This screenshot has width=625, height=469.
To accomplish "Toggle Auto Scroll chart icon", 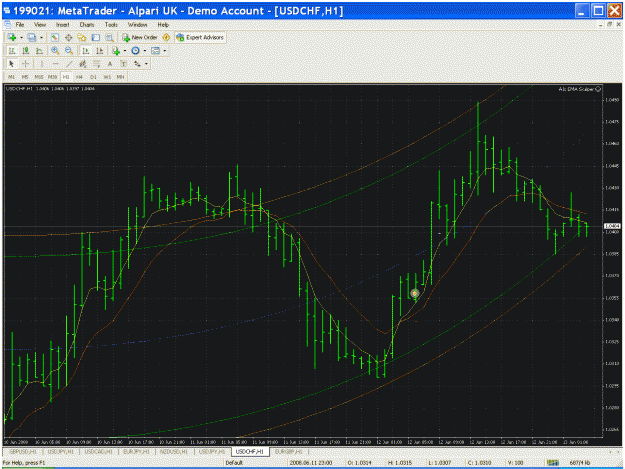I will (85, 51).
